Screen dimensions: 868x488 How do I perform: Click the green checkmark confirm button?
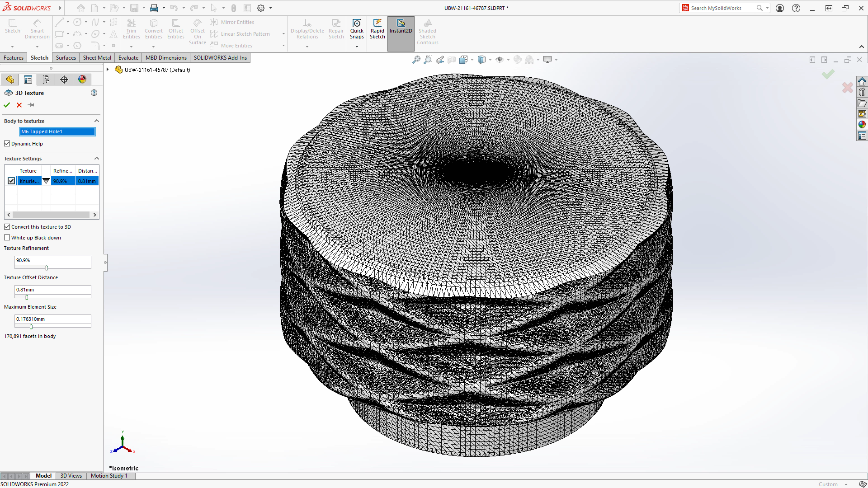[8, 105]
